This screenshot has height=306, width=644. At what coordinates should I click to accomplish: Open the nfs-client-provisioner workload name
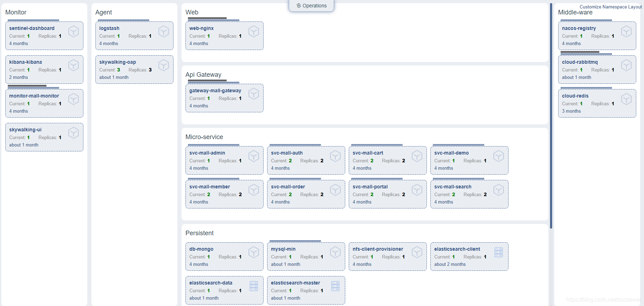tap(378, 249)
